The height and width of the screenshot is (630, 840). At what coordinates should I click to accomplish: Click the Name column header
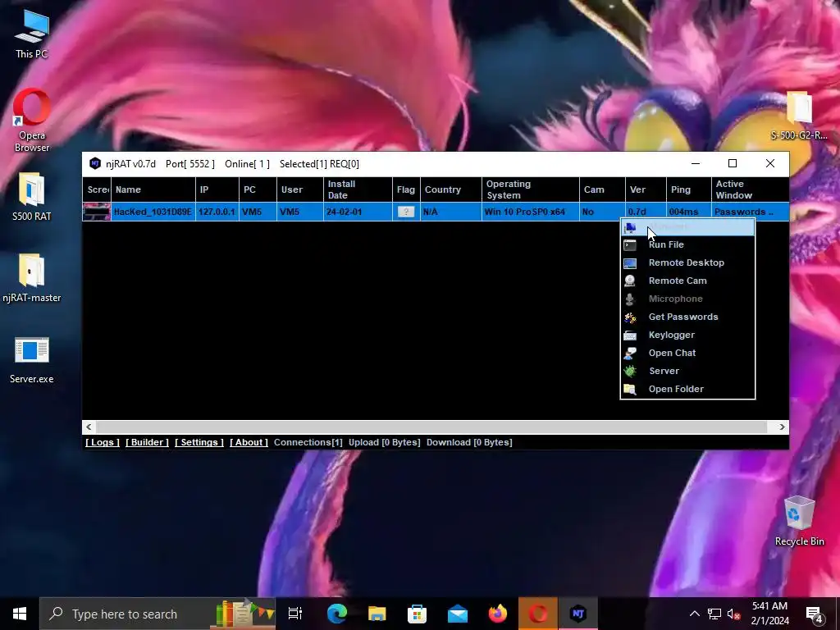coord(153,189)
